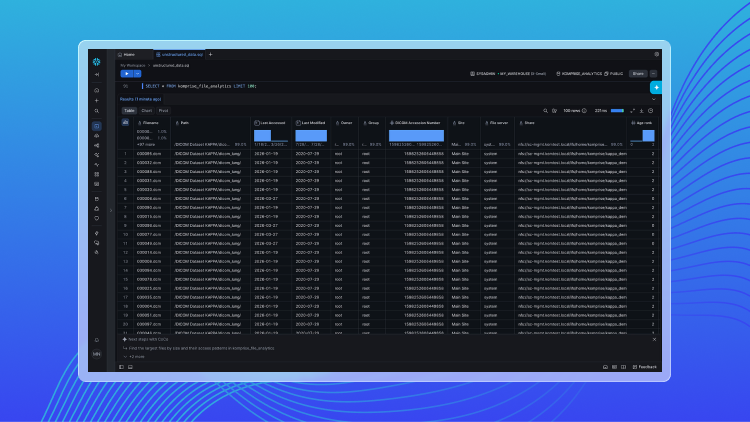Screen dimensions: 750x422
Task: Go to My Workspace breadcrumb
Action: tap(132, 66)
